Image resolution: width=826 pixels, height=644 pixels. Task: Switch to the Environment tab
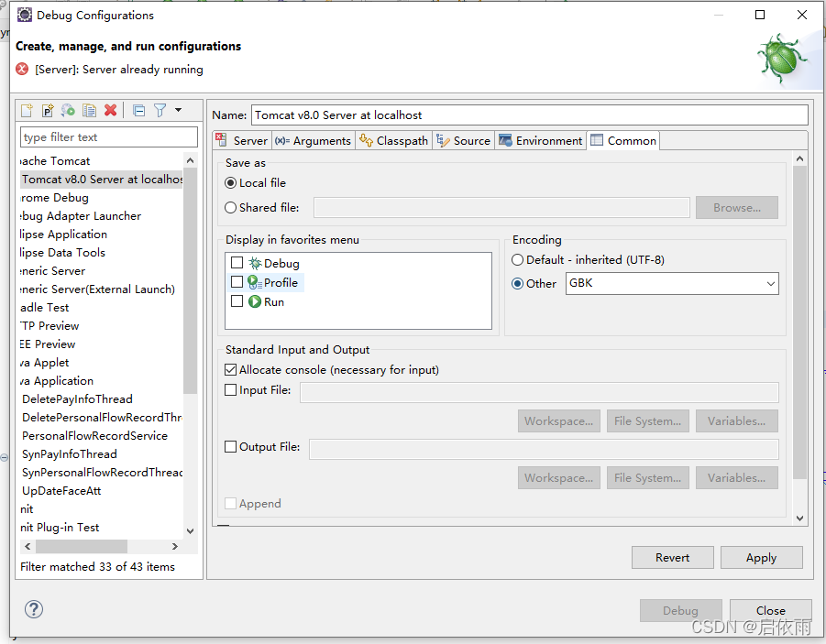541,140
